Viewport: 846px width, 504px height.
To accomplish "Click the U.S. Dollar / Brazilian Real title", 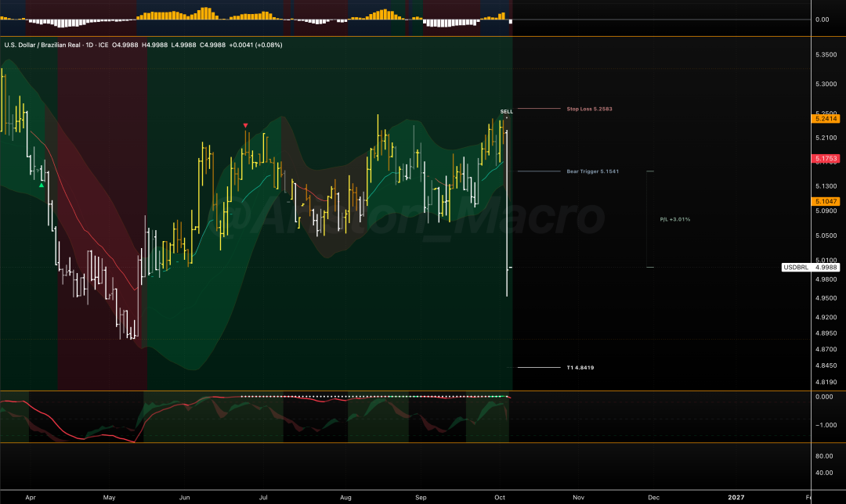I will click(x=42, y=45).
